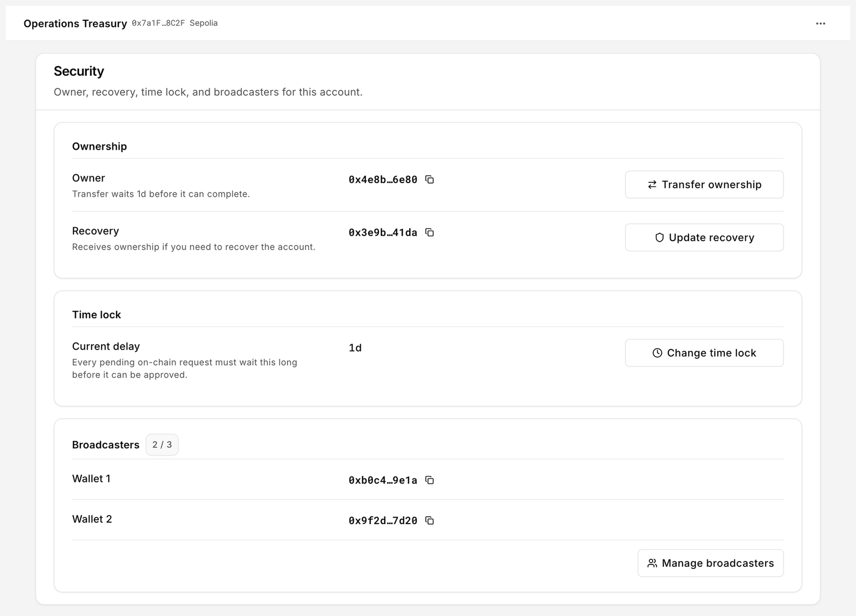Copy the Owner address 0x4e8b…6e80
Image resolution: width=856 pixels, height=616 pixels.
[430, 180]
